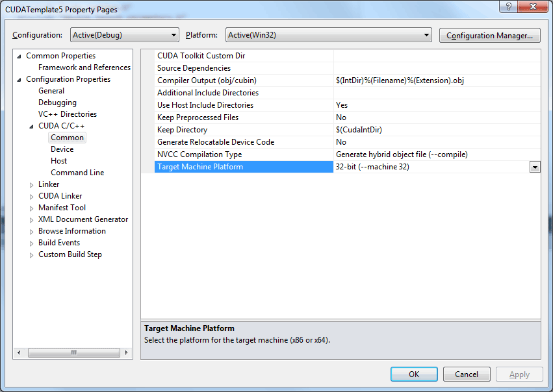Select the Custom Build Step tree item

point(70,254)
